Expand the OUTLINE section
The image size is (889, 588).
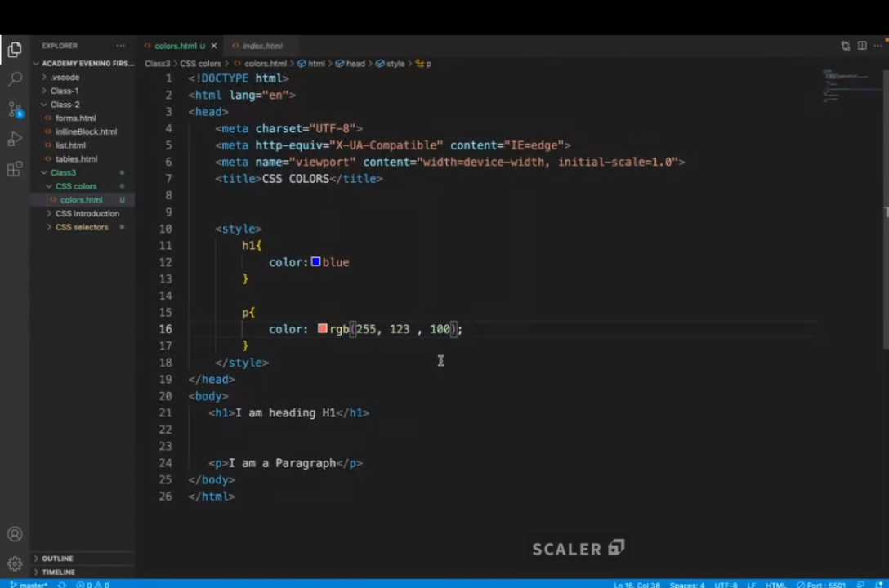tap(57, 559)
